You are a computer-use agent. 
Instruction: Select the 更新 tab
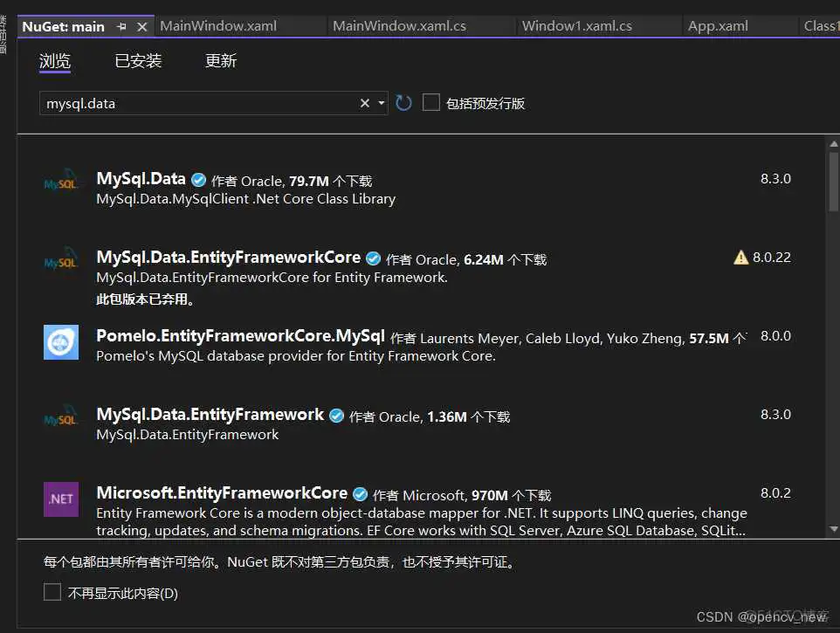pos(220,60)
